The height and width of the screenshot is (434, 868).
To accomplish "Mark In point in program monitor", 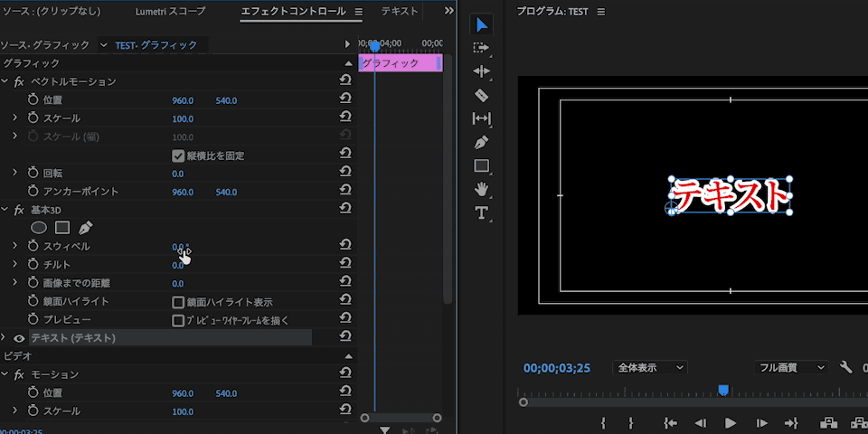I will 603,423.
